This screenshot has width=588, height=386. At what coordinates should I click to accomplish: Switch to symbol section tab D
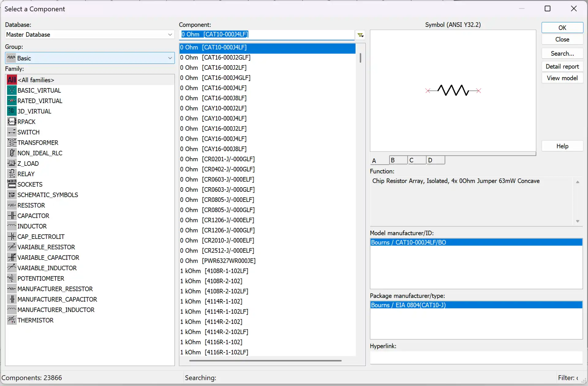435,160
